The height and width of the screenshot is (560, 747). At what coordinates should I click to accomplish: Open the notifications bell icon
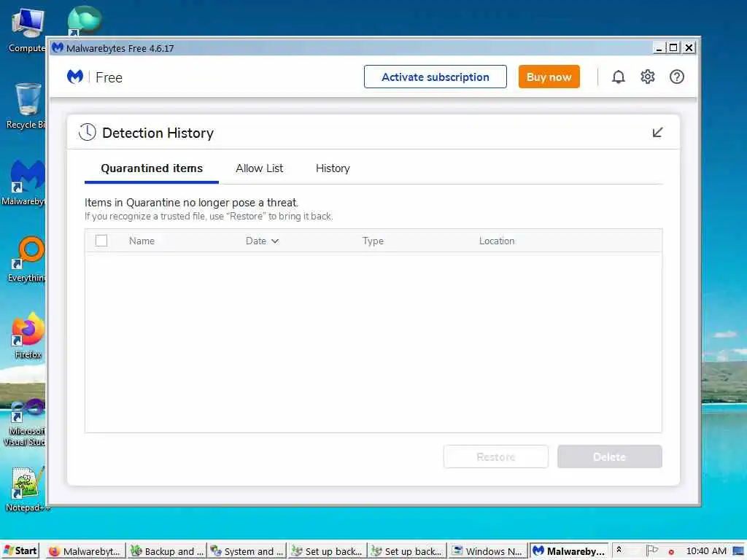618,77
